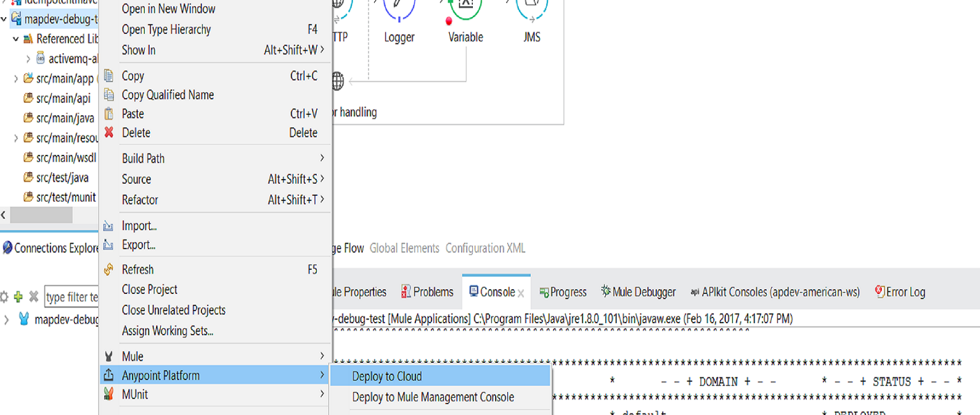This screenshot has width=980, height=415.
Task: Expand the activemq library node
Action: pyautogui.click(x=28, y=59)
